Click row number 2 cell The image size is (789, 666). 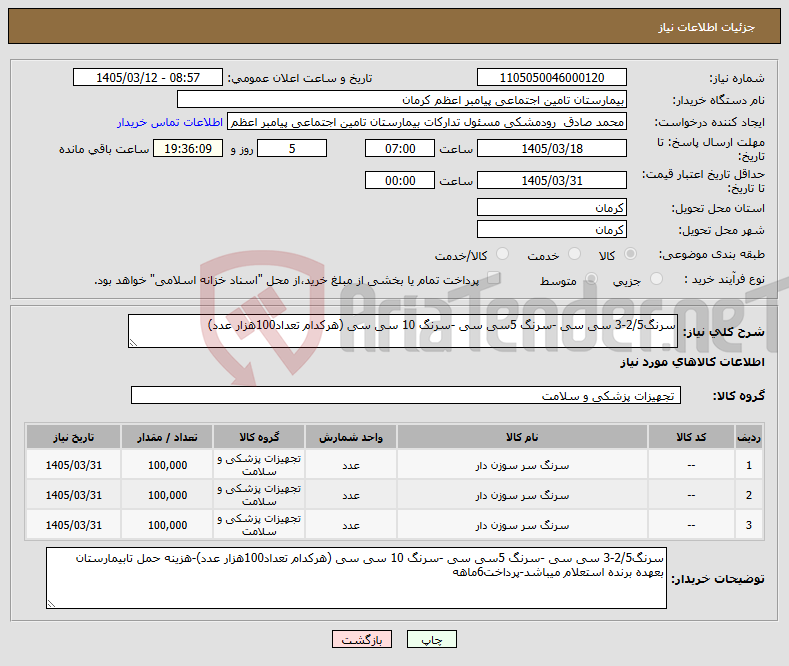coord(749,495)
